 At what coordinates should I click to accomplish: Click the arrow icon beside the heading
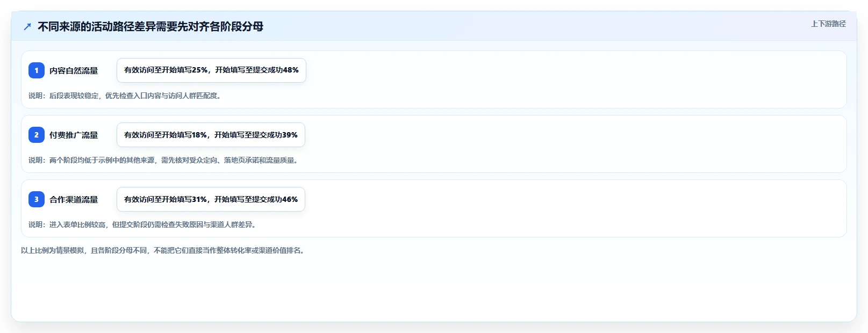(27, 26)
